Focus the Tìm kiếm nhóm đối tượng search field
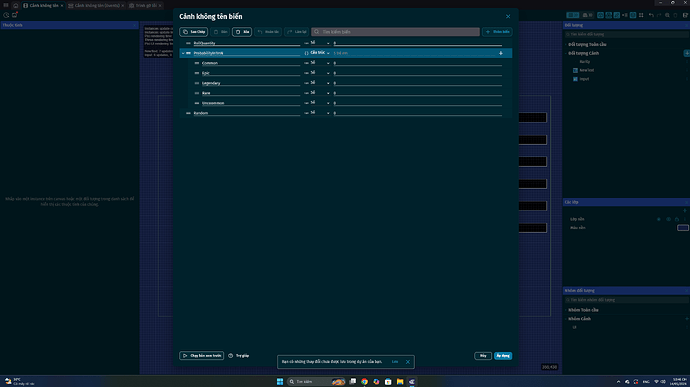This screenshot has height=387, width=690. 627,300
